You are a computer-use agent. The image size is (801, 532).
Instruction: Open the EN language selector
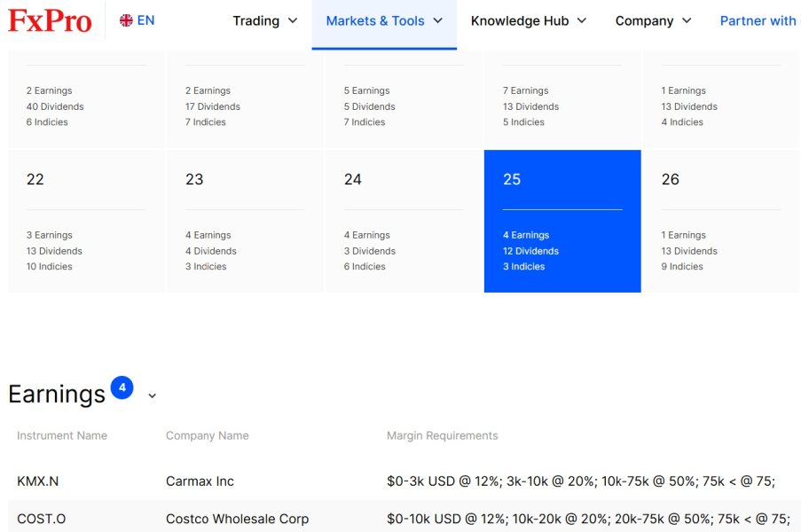click(x=145, y=20)
